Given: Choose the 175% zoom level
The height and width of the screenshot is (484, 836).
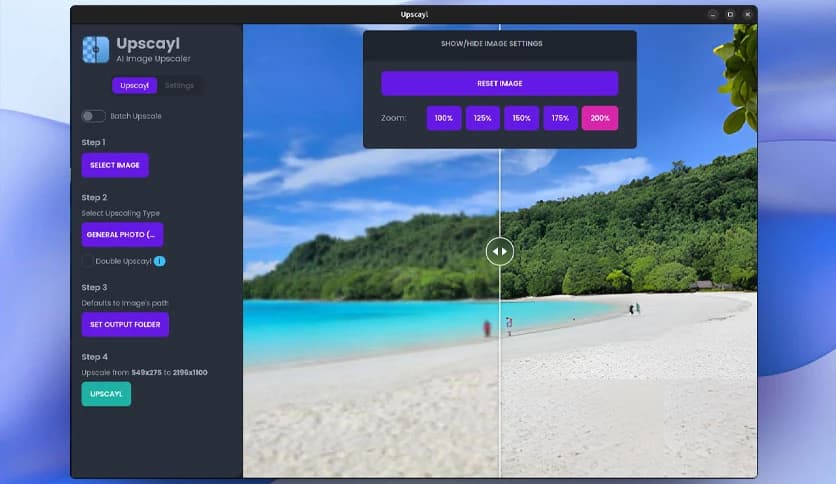Looking at the screenshot, I should pyautogui.click(x=560, y=118).
